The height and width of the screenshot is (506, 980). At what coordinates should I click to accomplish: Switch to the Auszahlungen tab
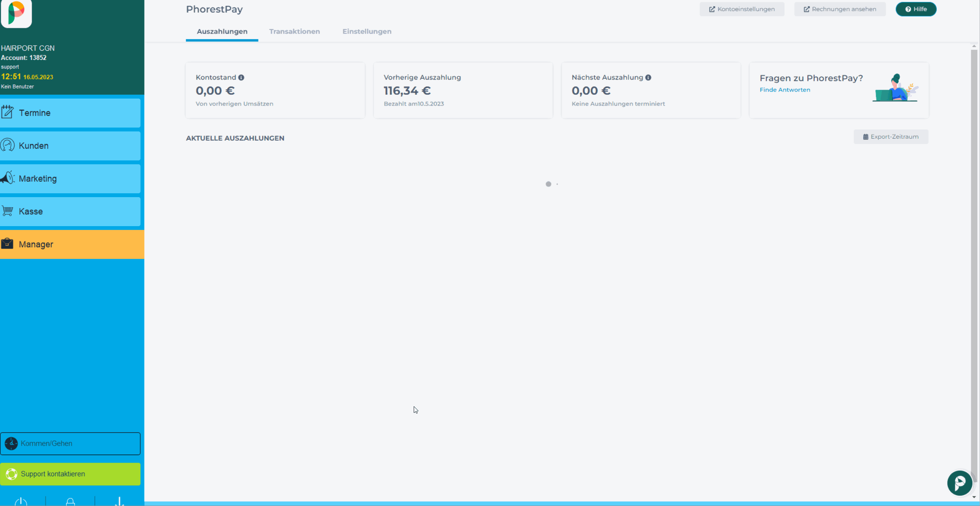222,31
